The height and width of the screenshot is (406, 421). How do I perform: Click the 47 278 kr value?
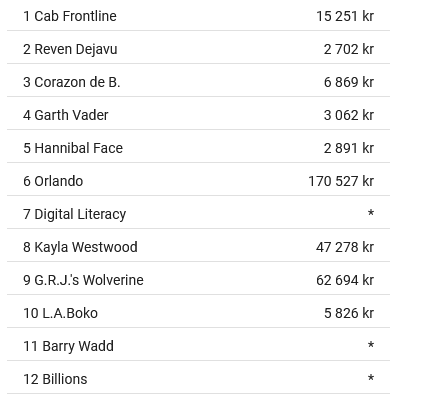point(345,247)
